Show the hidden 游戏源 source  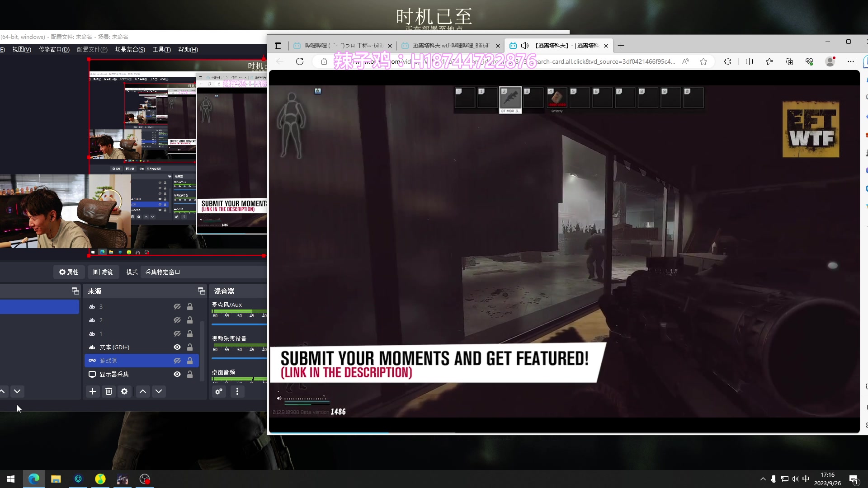point(177,361)
